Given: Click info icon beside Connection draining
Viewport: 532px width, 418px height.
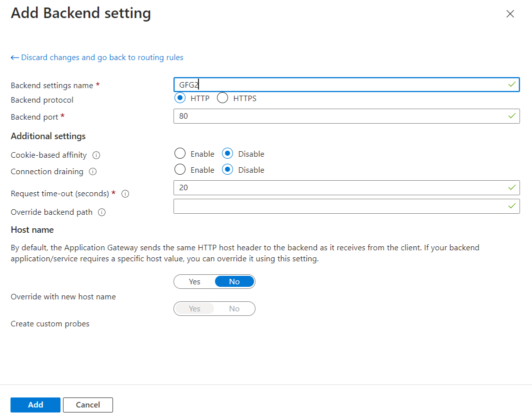Looking at the screenshot, I should click(92, 172).
